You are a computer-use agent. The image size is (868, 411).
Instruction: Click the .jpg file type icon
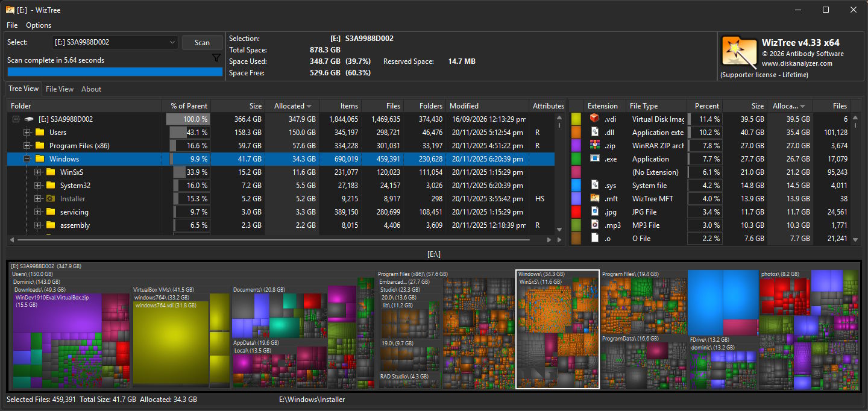594,212
